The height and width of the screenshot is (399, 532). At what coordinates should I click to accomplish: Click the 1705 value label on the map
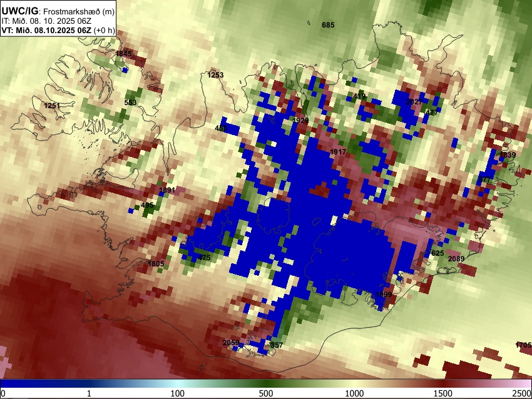pyautogui.click(x=523, y=345)
